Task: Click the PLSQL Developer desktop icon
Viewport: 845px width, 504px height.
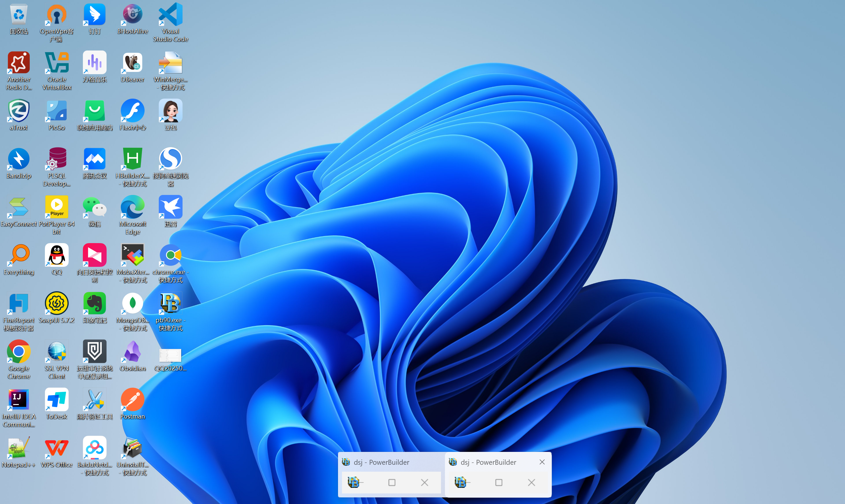Action: click(x=57, y=159)
